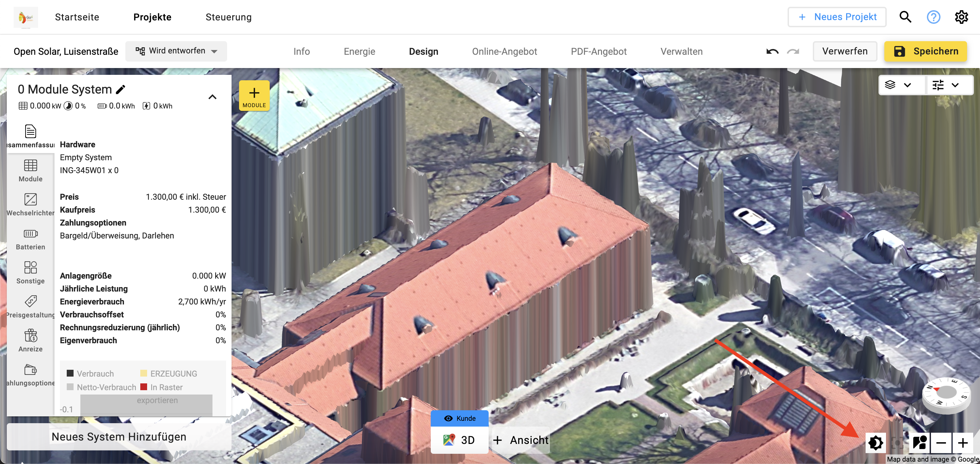
Task: Save project with Speichern
Action: pyautogui.click(x=926, y=51)
